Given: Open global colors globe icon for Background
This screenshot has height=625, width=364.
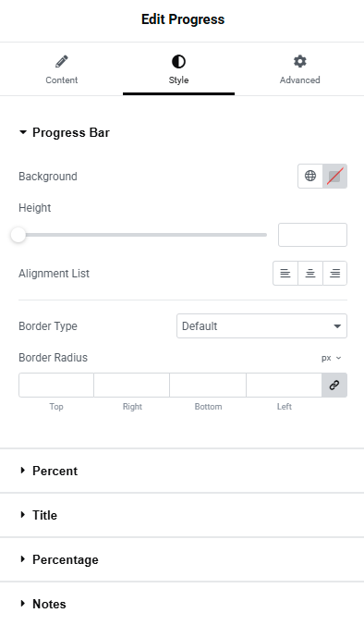Looking at the screenshot, I should (310, 176).
